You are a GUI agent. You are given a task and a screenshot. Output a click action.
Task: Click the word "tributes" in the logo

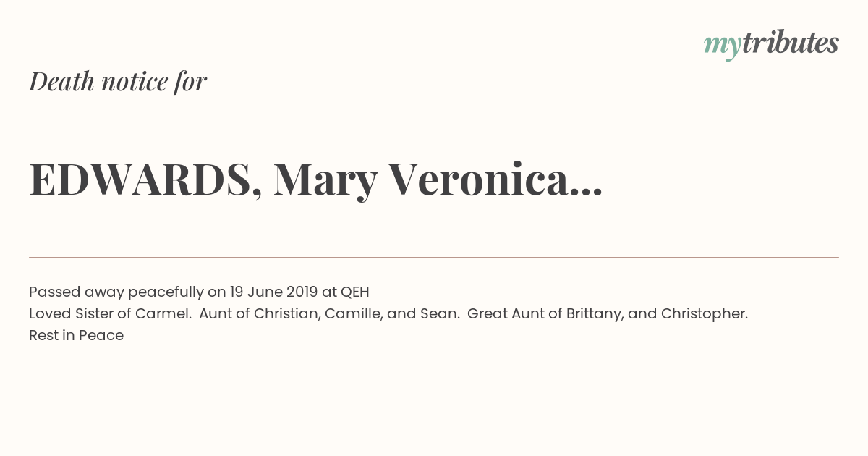tap(791, 43)
